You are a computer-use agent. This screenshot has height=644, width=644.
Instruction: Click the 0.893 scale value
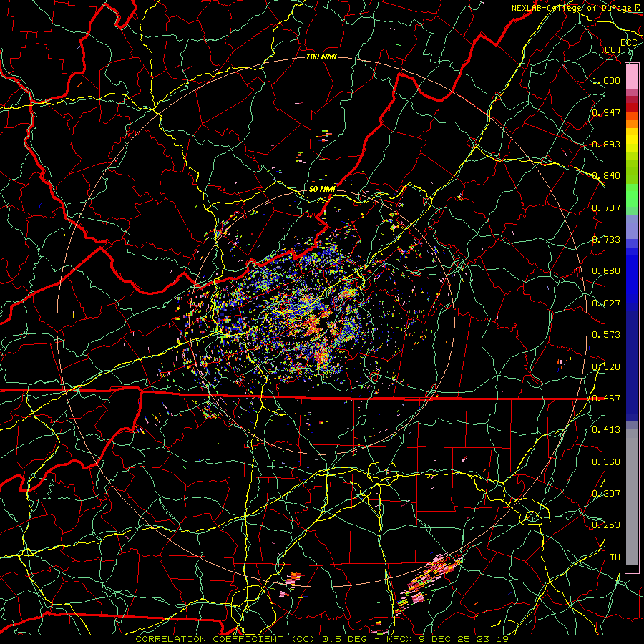tap(606, 144)
